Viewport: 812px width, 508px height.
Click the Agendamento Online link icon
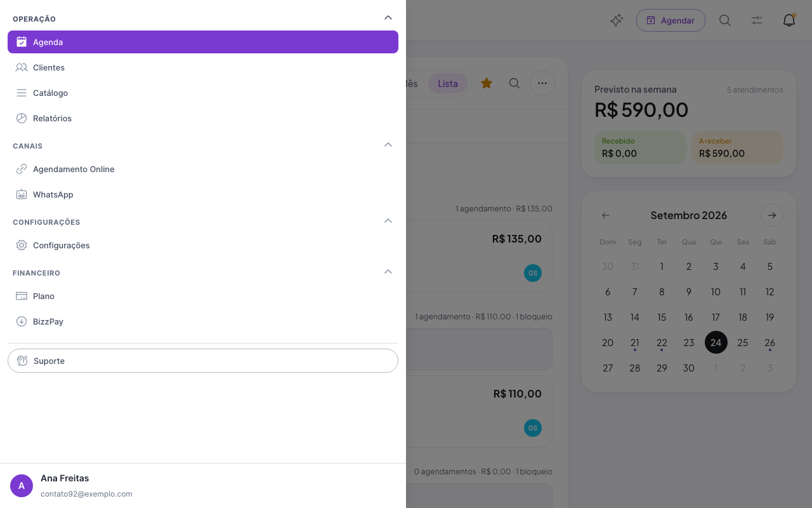point(22,169)
